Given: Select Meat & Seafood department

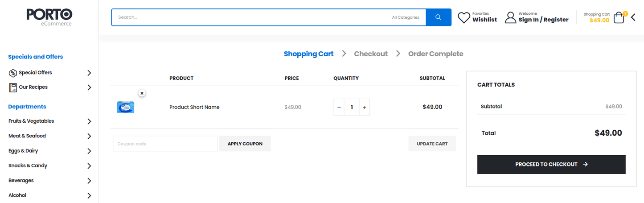Looking at the screenshot, I should click(27, 136).
